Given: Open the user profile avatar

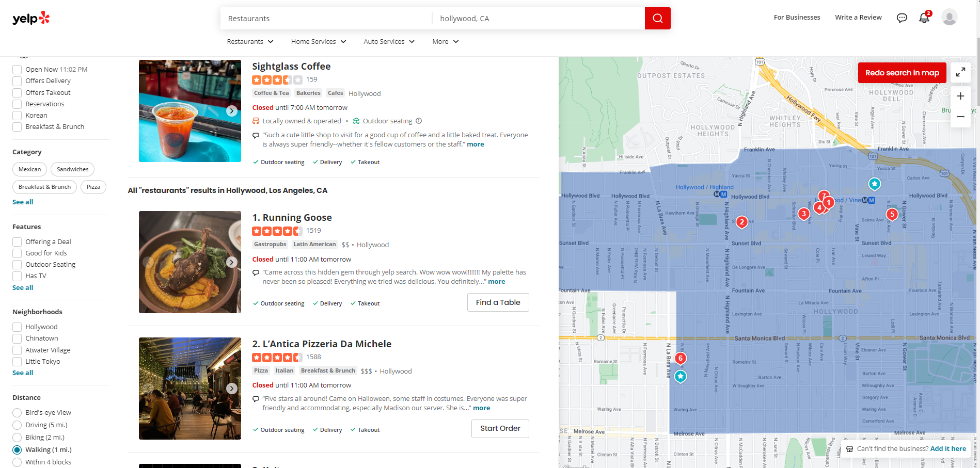Looking at the screenshot, I should click(949, 17).
